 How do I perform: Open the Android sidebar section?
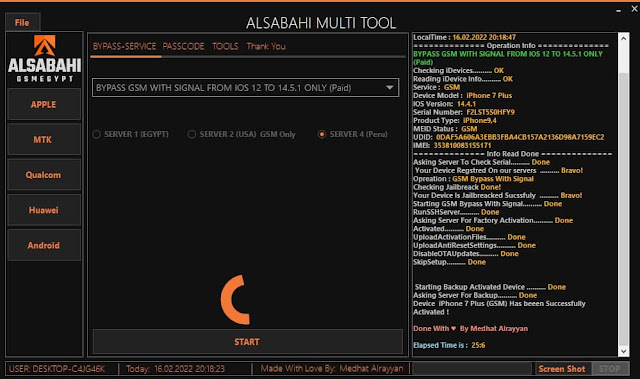(44, 245)
